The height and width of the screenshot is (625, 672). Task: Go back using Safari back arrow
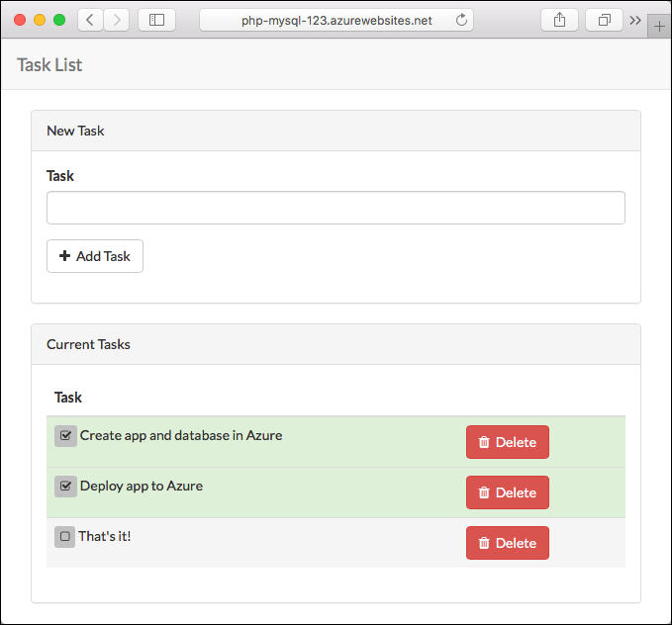(x=90, y=20)
